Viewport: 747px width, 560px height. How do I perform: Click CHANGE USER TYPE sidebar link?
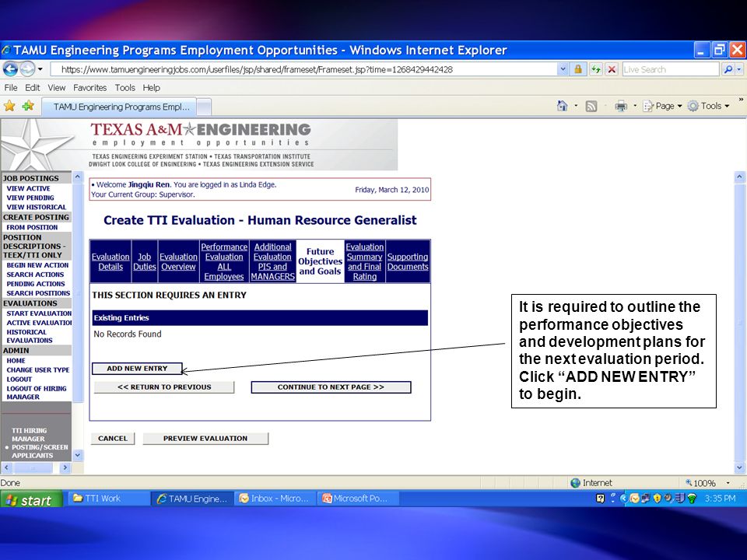pos(37,370)
